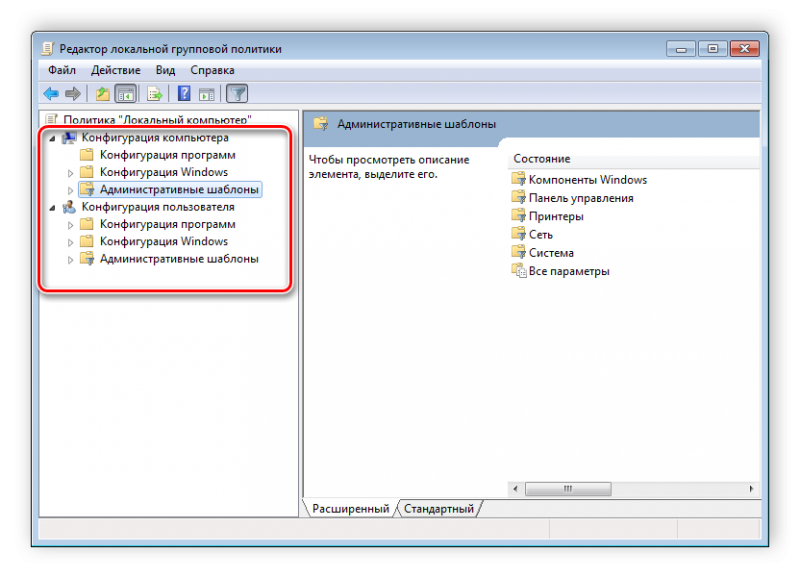Expand Административные шаблоны under user configuration
This screenshot has height=578, width=800.
pyautogui.click(x=70, y=260)
